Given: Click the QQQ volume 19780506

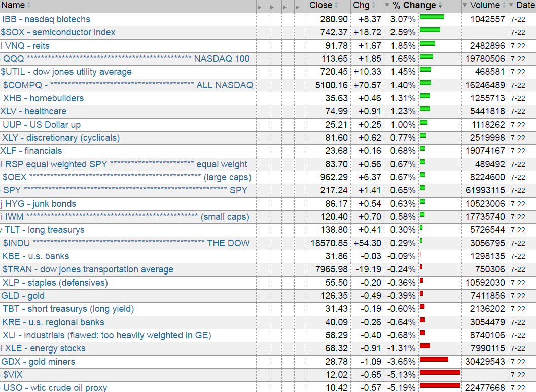Looking at the screenshot, I should click(x=485, y=59).
